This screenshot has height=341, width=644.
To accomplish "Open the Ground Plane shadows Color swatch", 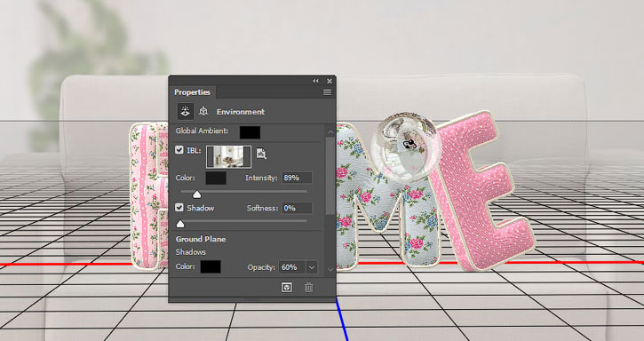I will click(x=211, y=266).
